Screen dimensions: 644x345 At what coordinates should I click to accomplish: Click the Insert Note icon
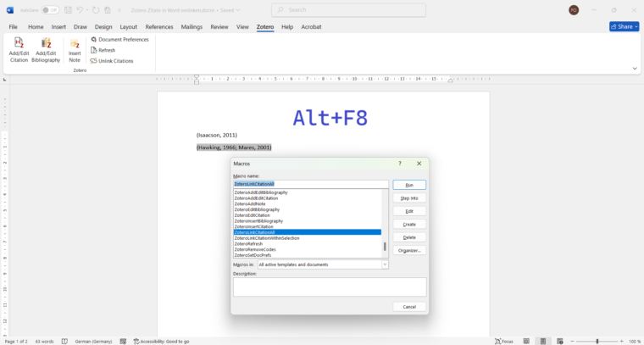tap(75, 43)
